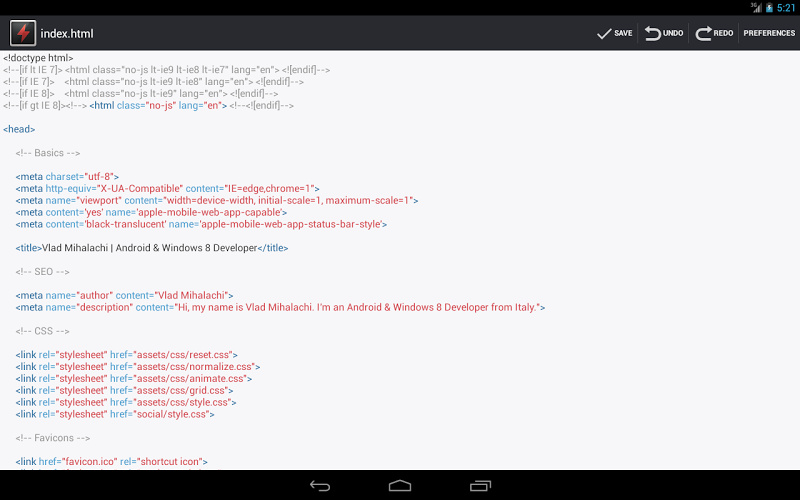Viewport: 800px width, 500px height.
Task: Tap the Android home navigation icon
Action: point(400,486)
